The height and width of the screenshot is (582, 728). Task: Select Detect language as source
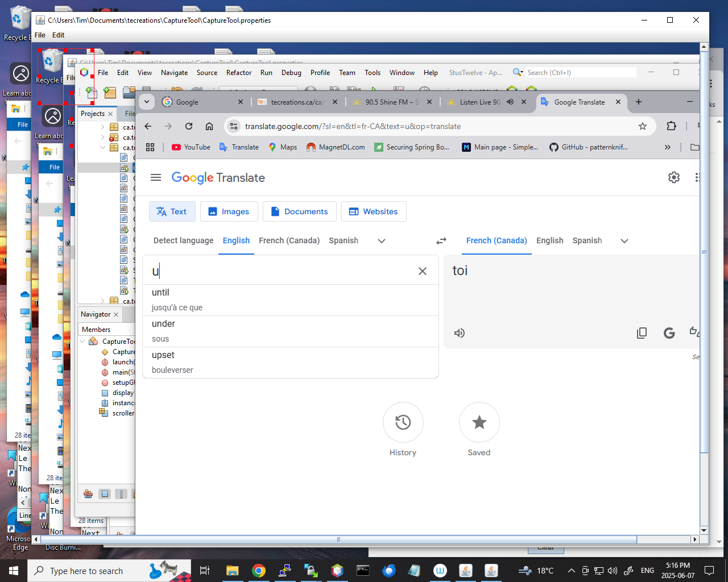coord(184,241)
